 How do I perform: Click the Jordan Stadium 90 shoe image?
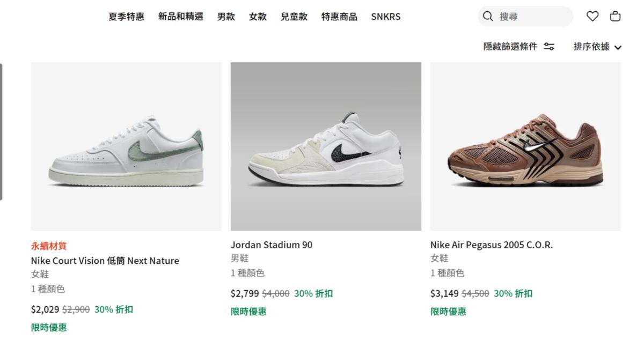click(x=326, y=146)
